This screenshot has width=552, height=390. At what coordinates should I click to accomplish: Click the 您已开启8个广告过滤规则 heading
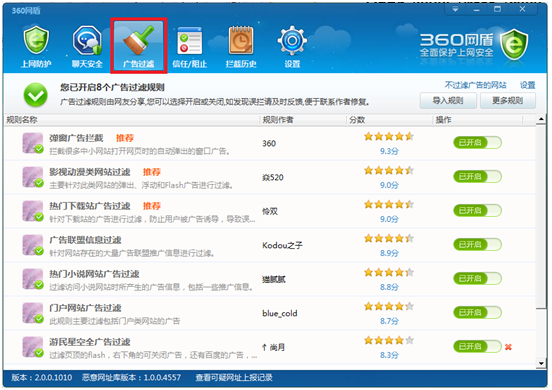click(x=112, y=87)
